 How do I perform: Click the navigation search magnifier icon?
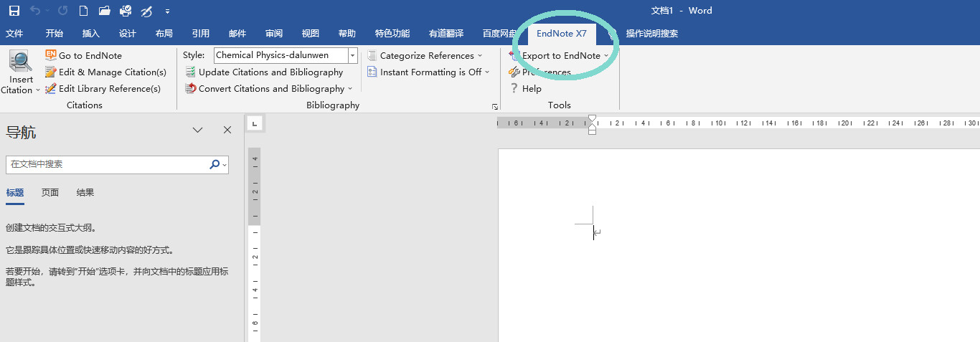click(215, 164)
